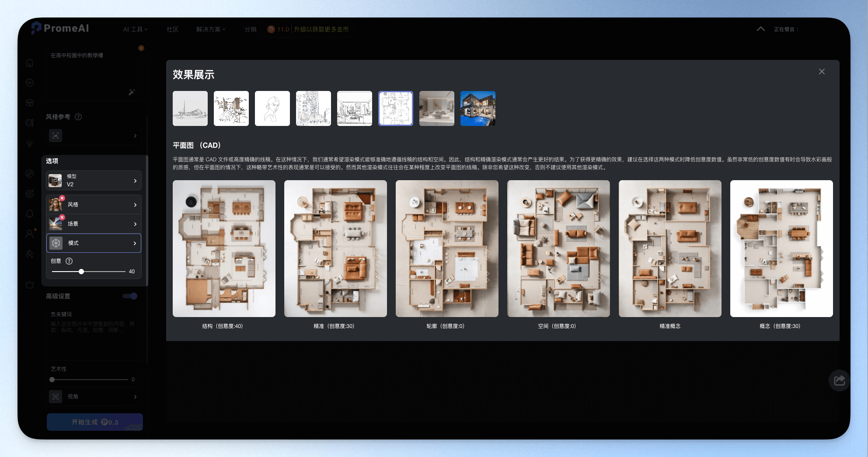Open the 视角 viewpoint selector
This screenshot has width=868, height=457.
click(x=94, y=397)
